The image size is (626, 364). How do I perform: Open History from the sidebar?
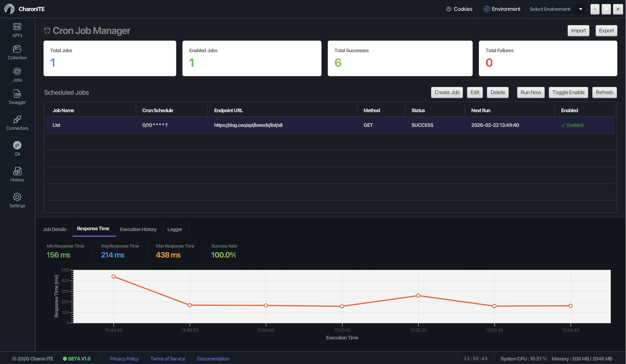click(x=17, y=175)
